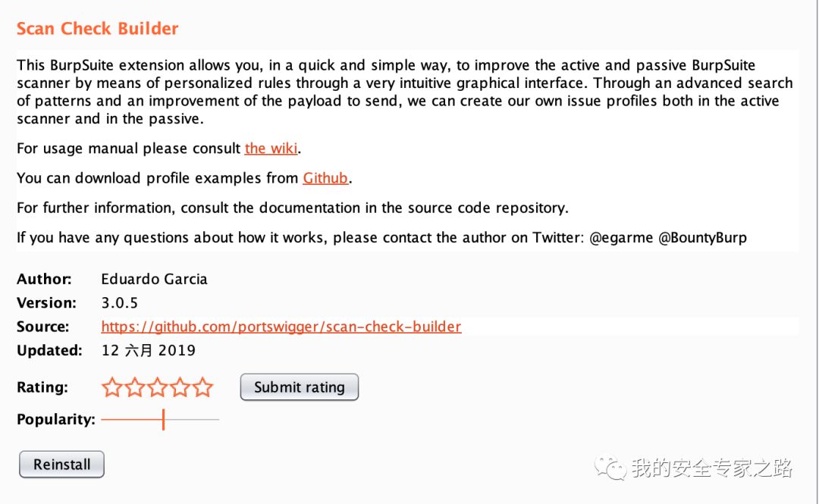
Task: Click the 我的安全专家之路 watermark text
Action: [711, 468]
